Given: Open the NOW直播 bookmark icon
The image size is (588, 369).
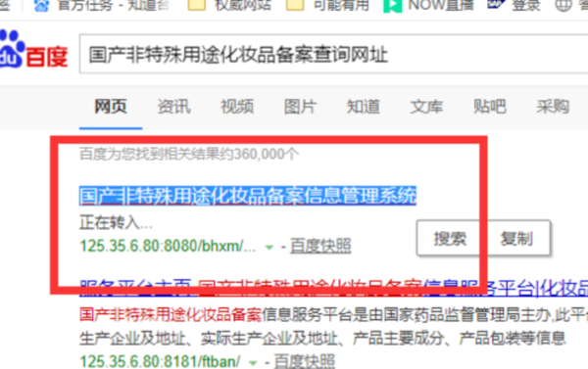Looking at the screenshot, I should click(392, 6).
